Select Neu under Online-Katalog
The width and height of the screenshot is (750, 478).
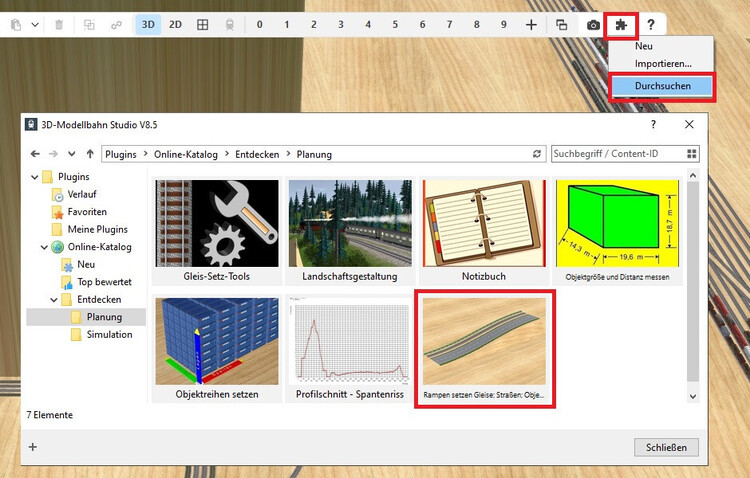86,264
